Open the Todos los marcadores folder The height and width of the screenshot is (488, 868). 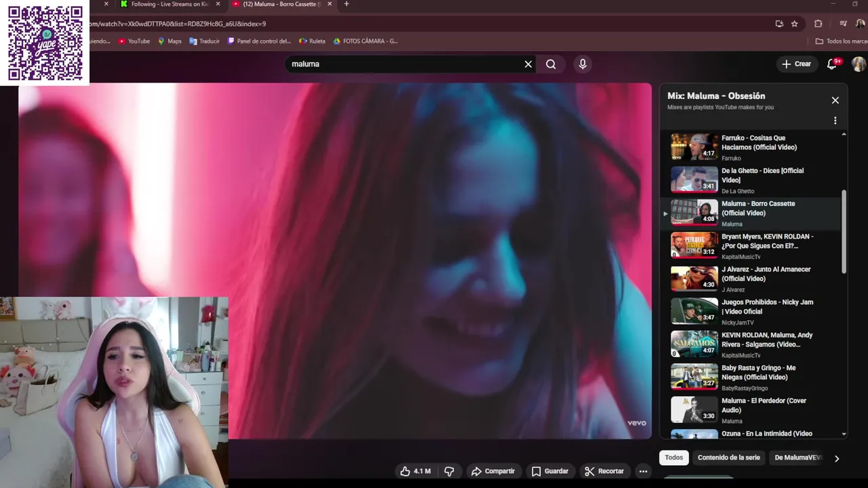point(841,41)
